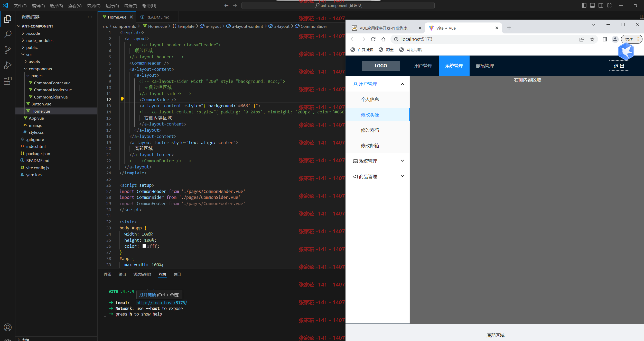
Task: Open the 淘宝 bookmark
Action: pos(386,50)
